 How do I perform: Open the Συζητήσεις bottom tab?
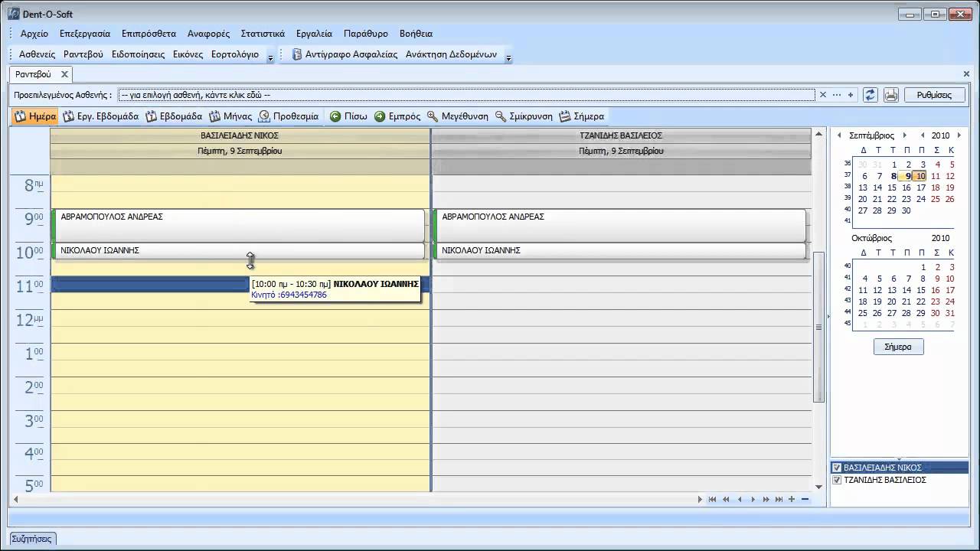[x=32, y=539]
